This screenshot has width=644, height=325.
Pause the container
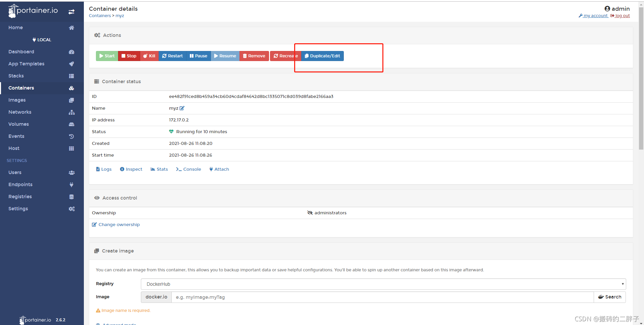click(199, 56)
